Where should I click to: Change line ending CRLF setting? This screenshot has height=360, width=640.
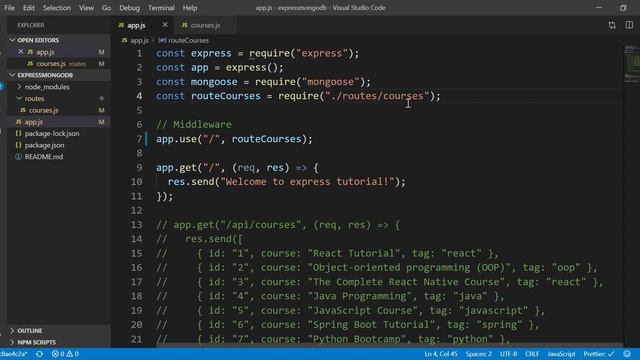(x=532, y=354)
